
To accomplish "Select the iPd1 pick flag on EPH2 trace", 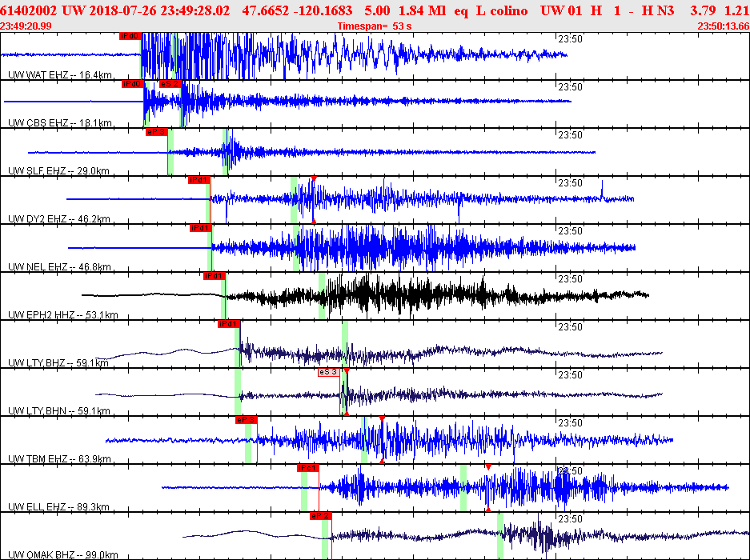I will click(x=214, y=276).
